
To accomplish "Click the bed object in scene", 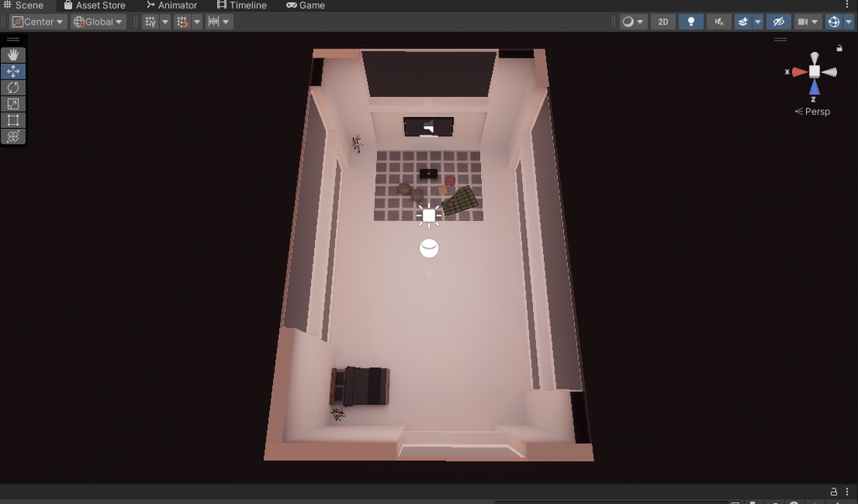I will point(360,386).
